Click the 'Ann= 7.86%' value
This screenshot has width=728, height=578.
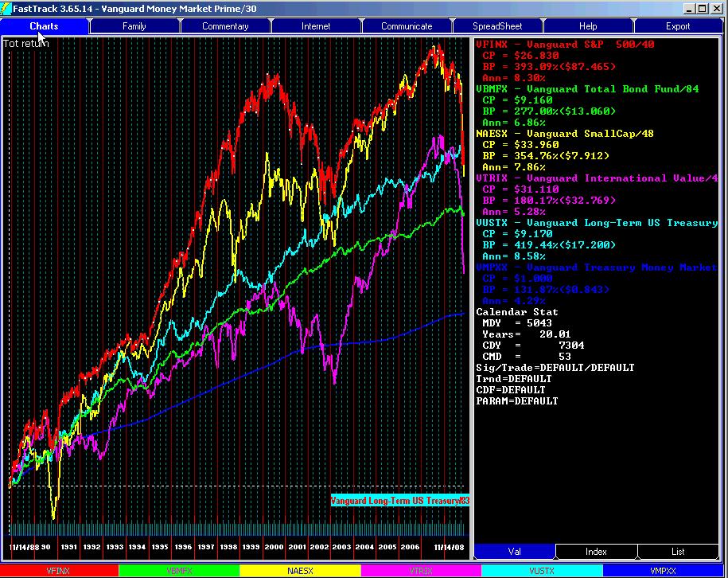[x=514, y=167]
